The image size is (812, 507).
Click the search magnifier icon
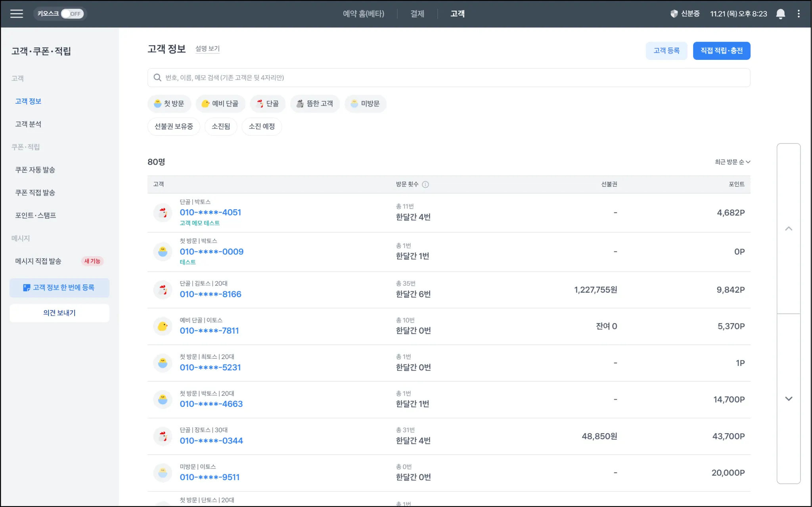tap(157, 78)
